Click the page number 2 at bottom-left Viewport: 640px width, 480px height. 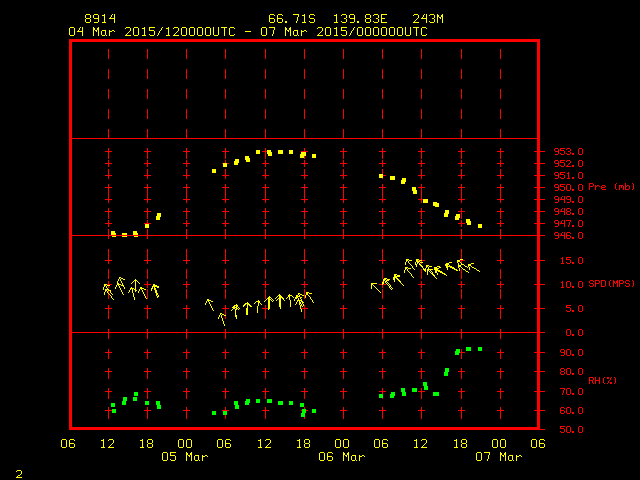(19, 474)
